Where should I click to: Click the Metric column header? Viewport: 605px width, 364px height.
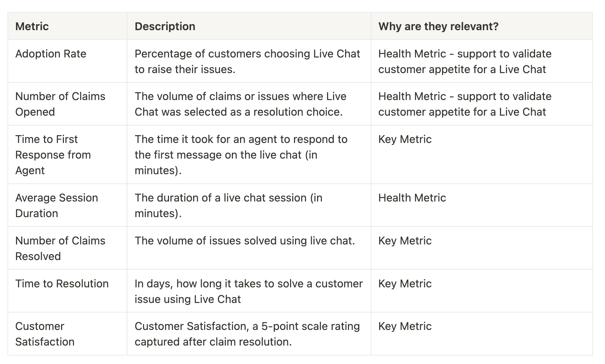pyautogui.click(x=67, y=26)
